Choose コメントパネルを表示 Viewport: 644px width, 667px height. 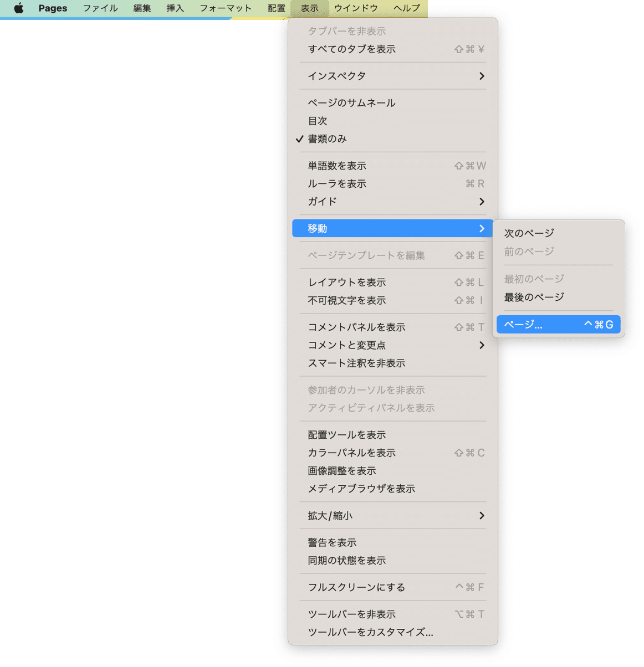click(393, 327)
